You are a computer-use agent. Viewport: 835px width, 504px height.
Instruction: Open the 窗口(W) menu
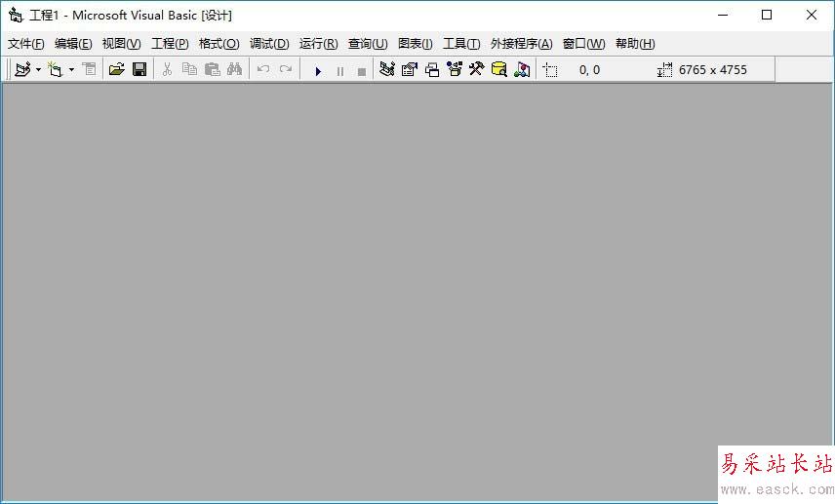tap(583, 44)
